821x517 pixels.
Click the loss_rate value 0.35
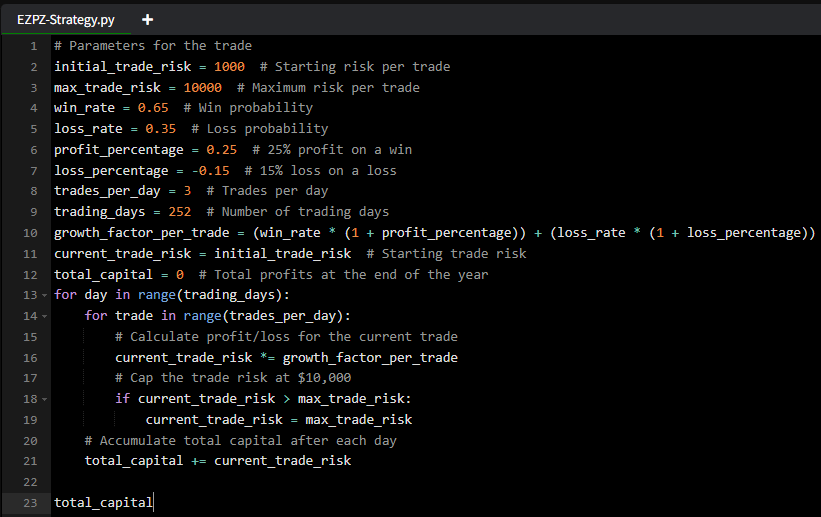pyautogui.click(x=161, y=129)
